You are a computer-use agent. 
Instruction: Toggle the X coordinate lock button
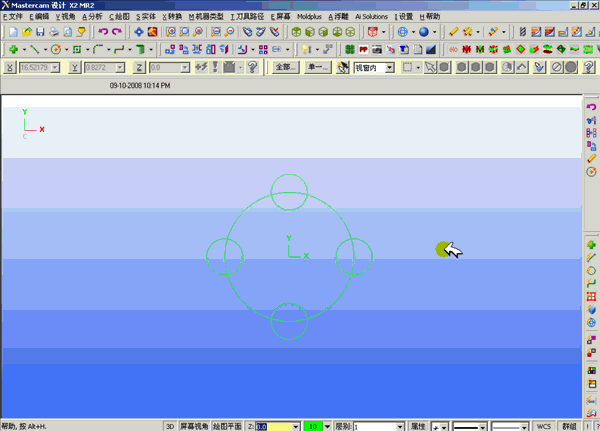[10, 68]
